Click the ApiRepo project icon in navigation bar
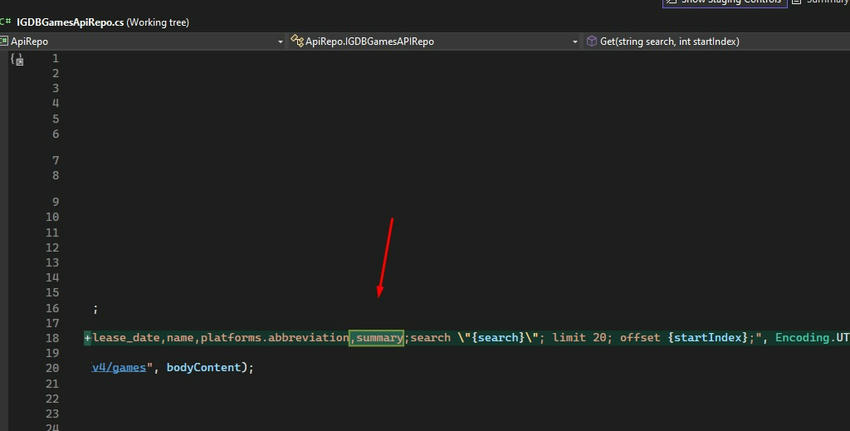Image resolution: width=850 pixels, height=431 pixels. [4, 41]
